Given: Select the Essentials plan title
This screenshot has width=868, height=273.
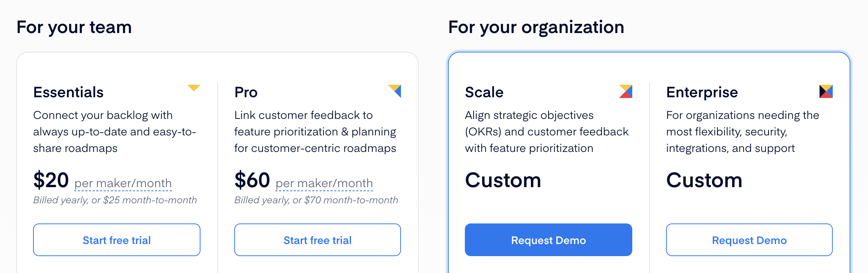Looking at the screenshot, I should pyautogui.click(x=68, y=92).
